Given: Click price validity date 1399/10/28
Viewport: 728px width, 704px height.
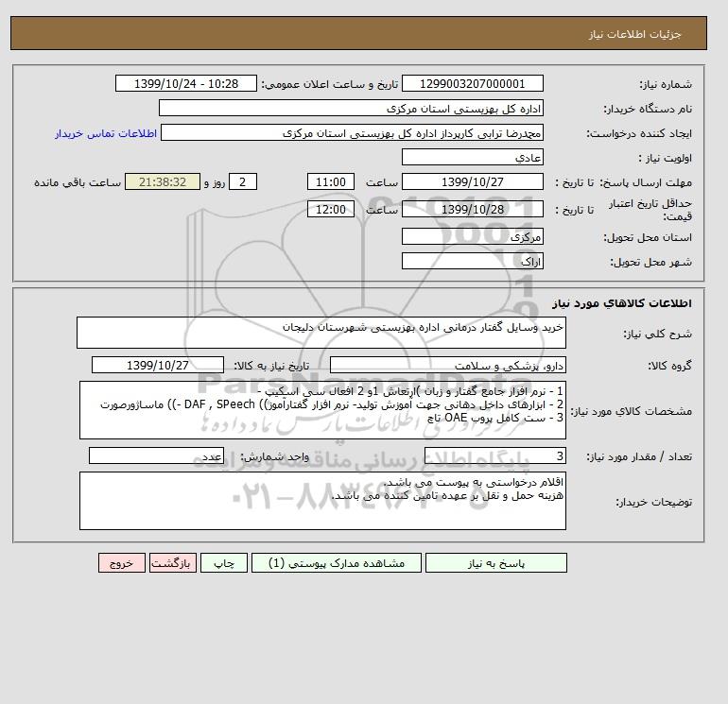Looking at the screenshot, I should point(472,209).
